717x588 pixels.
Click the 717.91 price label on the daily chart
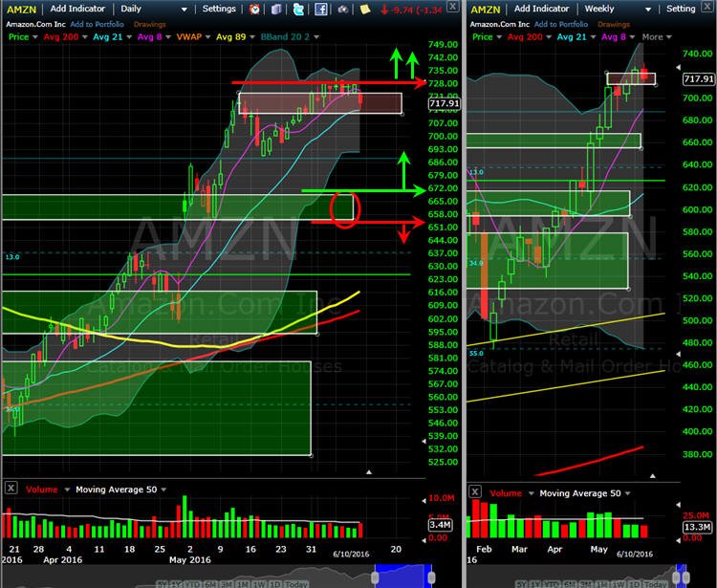tap(444, 104)
